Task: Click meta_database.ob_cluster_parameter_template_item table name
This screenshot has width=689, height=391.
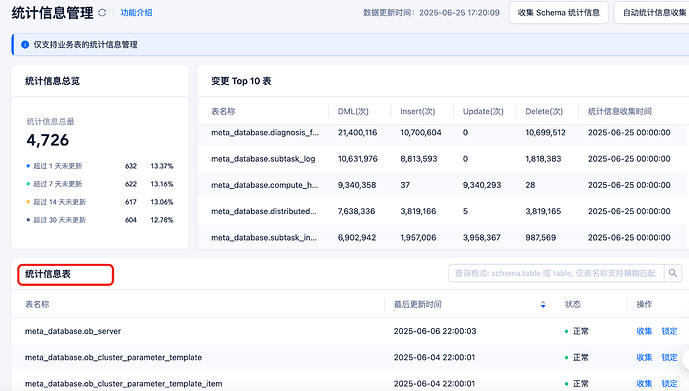Action: [x=123, y=384]
